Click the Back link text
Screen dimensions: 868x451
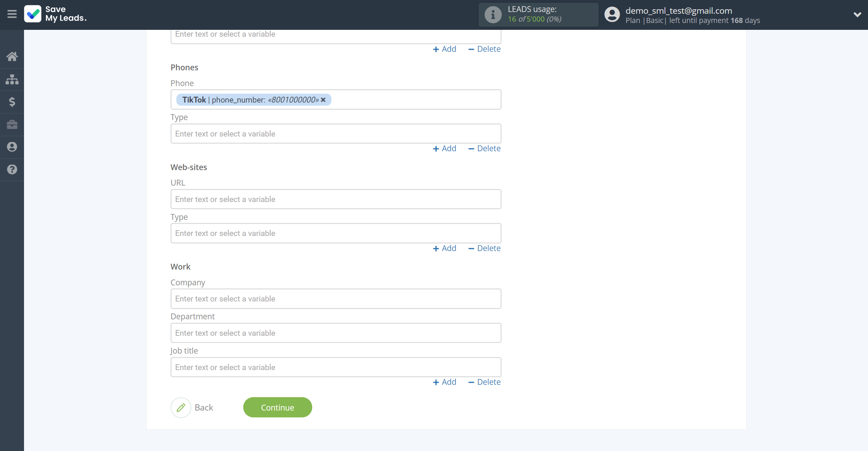[204, 407]
